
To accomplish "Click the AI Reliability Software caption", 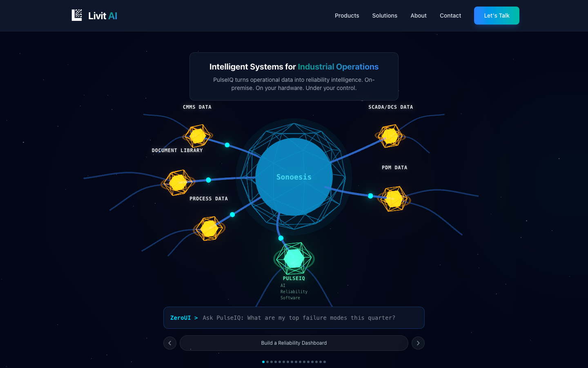I will pos(294,292).
